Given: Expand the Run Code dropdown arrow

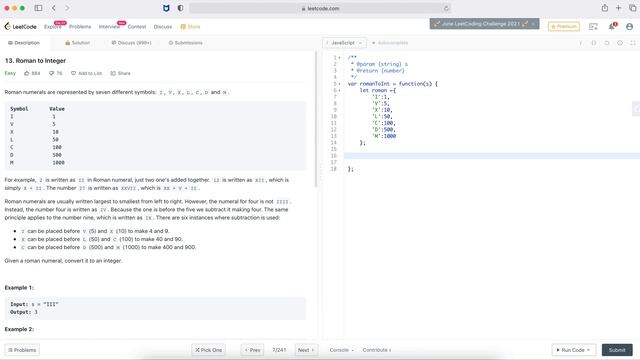Looking at the screenshot, I should pos(588,350).
